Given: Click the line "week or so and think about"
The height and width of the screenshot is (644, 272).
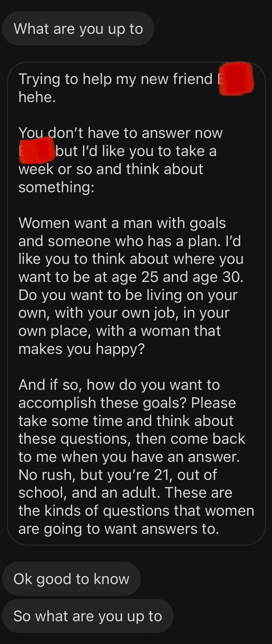Looking at the screenshot, I should (111, 169).
